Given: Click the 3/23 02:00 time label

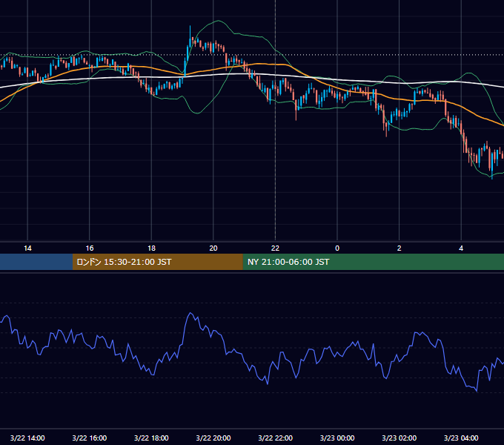Looking at the screenshot, I should click(x=399, y=438).
